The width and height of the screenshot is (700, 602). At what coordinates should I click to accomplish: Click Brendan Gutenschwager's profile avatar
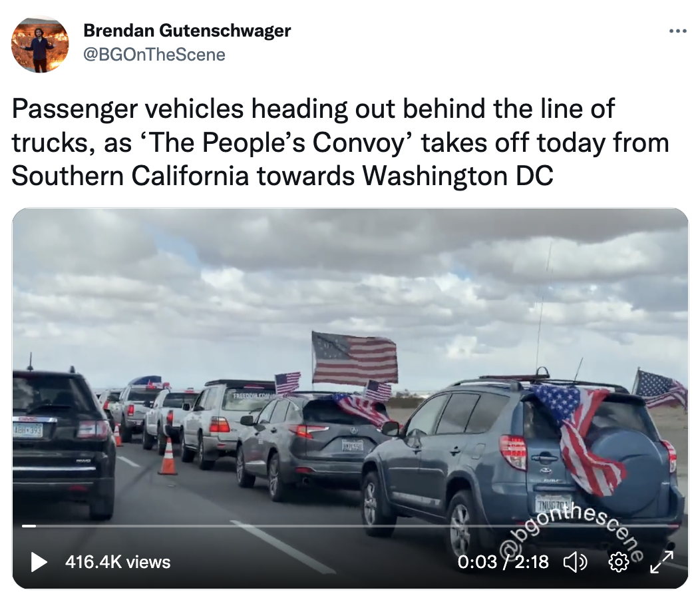pos(40,44)
